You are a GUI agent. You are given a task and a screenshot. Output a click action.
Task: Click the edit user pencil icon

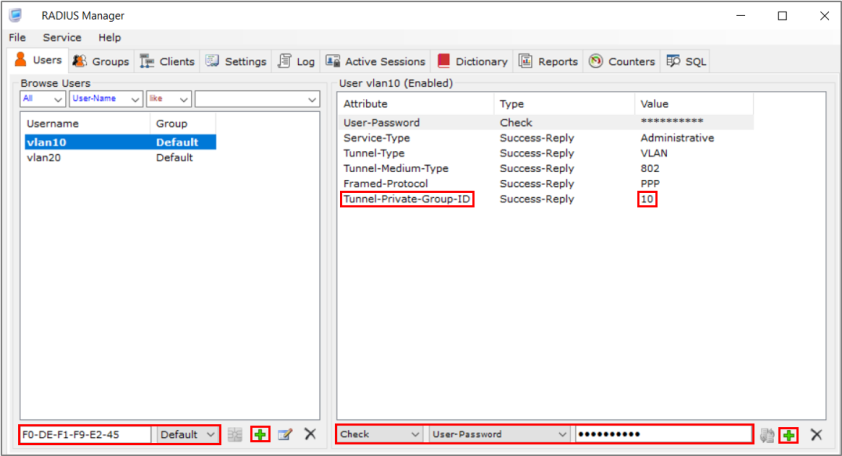click(x=285, y=435)
